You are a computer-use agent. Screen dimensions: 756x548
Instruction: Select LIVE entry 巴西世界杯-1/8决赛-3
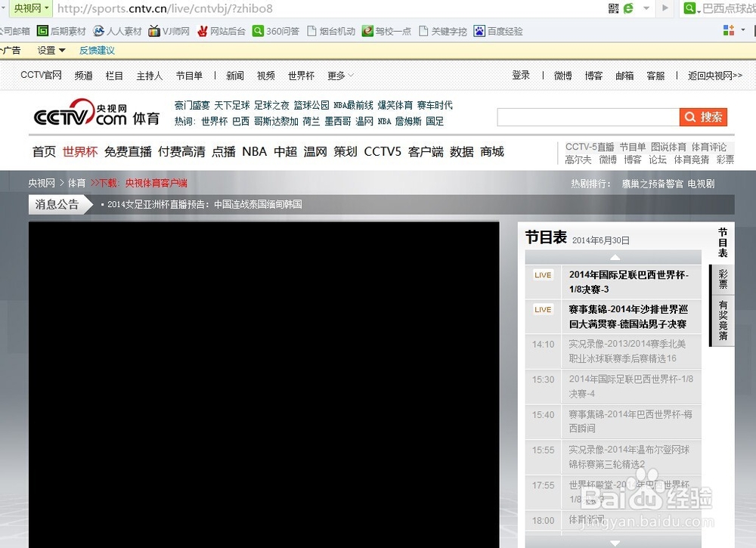pos(613,282)
